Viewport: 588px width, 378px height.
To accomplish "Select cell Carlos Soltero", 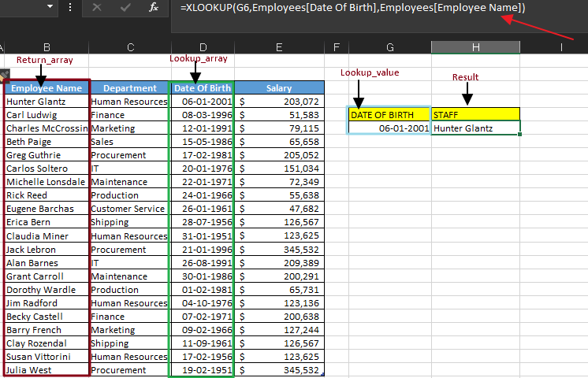I will pyautogui.click(x=47, y=169).
